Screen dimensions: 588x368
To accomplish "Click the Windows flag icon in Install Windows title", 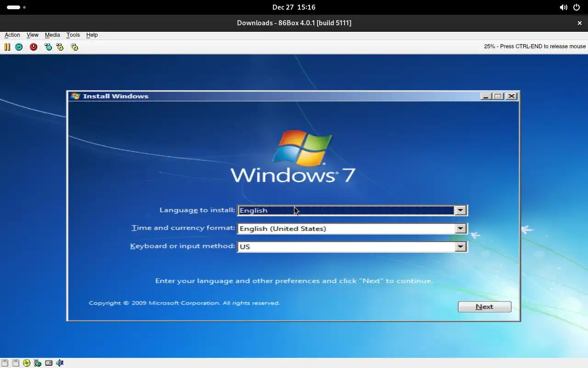I will [75, 96].
